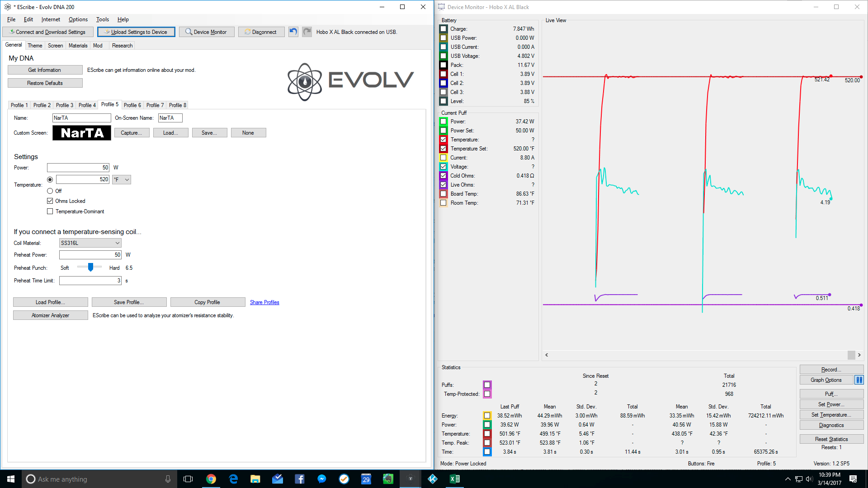The image size is (868, 488).
Task: Uncheck the Ohms Locked checkbox
Action: [50, 201]
